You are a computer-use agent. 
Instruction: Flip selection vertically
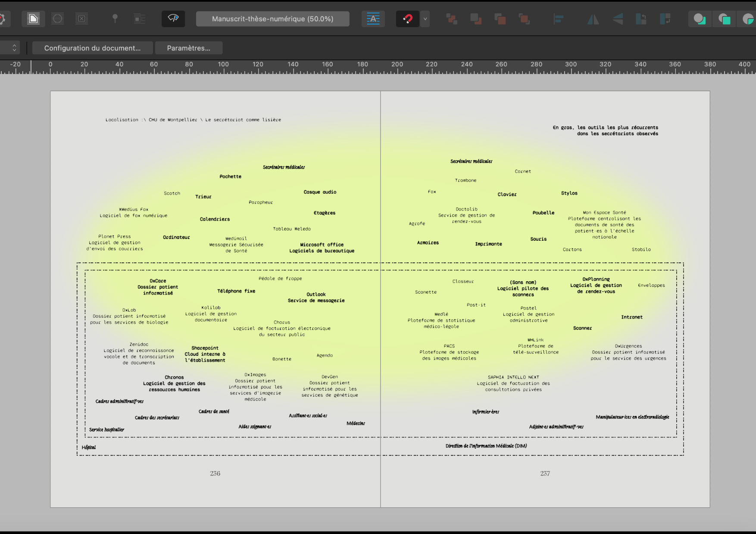[x=617, y=19]
